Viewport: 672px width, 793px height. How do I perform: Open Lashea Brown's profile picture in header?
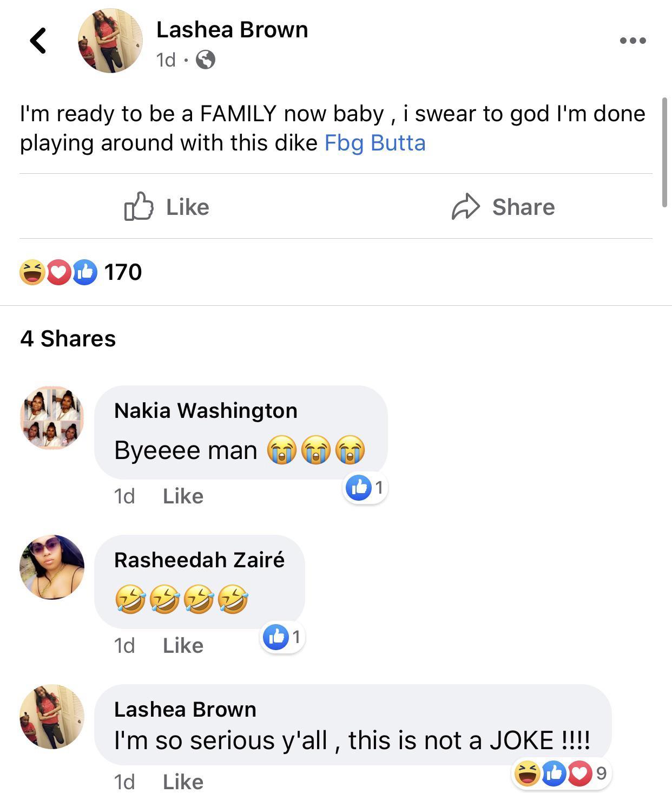(x=110, y=41)
